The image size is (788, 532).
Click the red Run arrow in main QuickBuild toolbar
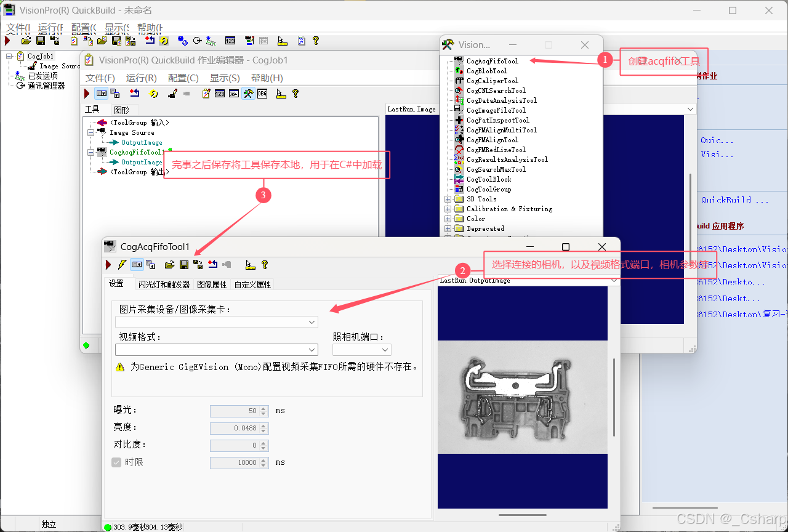(7, 41)
